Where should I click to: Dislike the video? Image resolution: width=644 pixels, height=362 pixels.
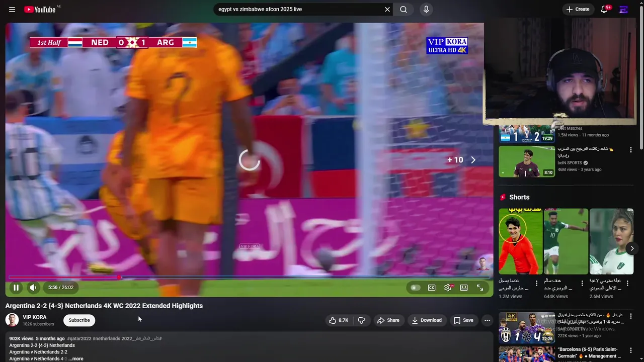pyautogui.click(x=361, y=320)
